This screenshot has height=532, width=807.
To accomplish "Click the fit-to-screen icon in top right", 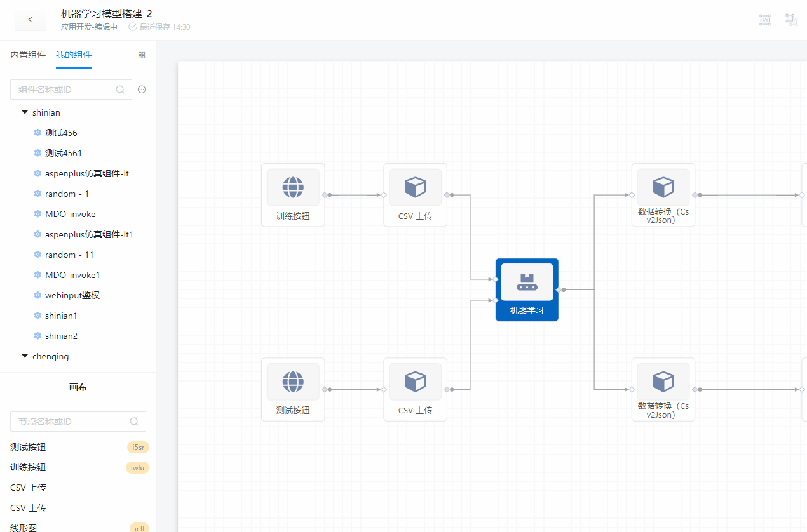I will coord(765,20).
